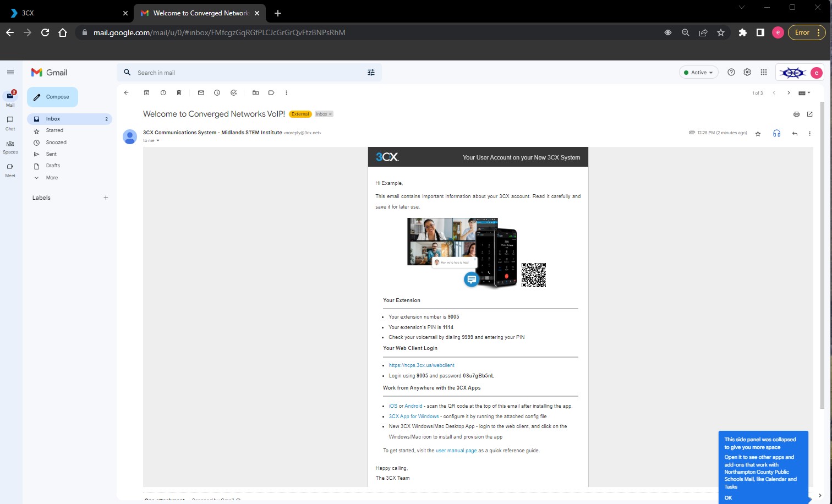This screenshot has height=504, width=832.
Task: Open Inbox folder
Action: click(69, 119)
